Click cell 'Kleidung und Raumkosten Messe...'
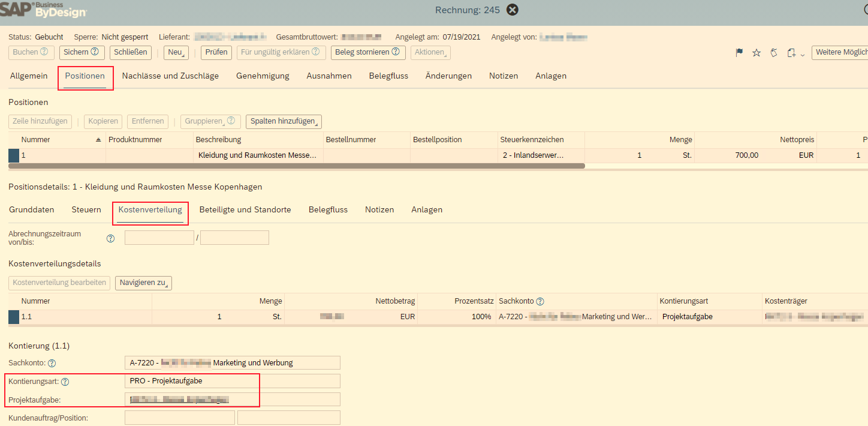868x426 pixels. coord(258,155)
